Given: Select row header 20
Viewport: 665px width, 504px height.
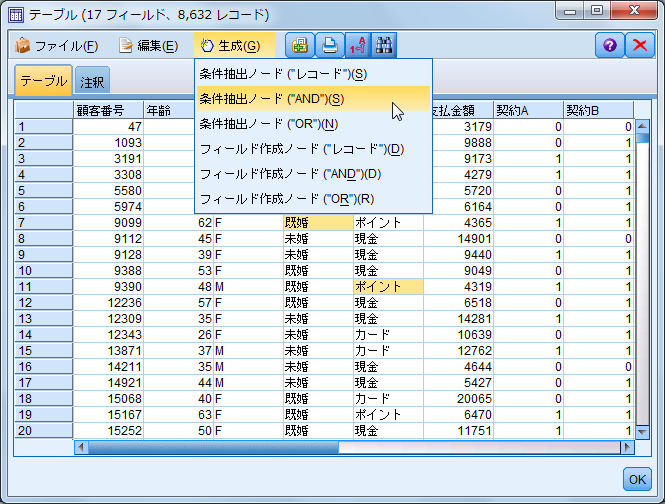Looking at the screenshot, I should [43, 431].
